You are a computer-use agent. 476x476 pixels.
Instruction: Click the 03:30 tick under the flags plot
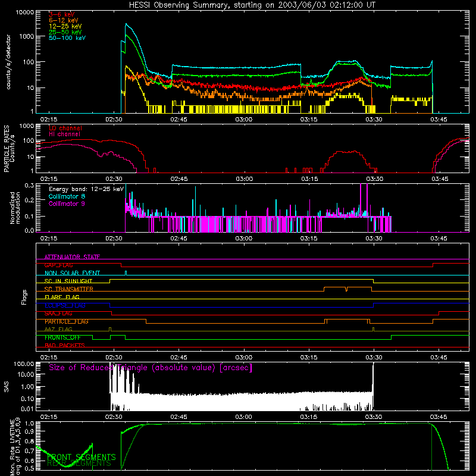[x=374, y=358]
